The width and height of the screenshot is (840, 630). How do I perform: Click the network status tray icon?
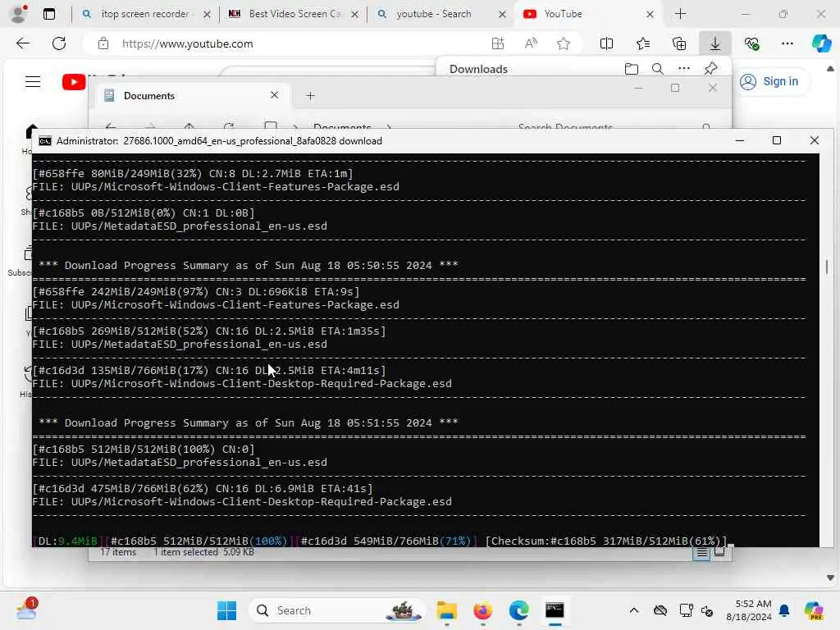pyautogui.click(x=687, y=610)
